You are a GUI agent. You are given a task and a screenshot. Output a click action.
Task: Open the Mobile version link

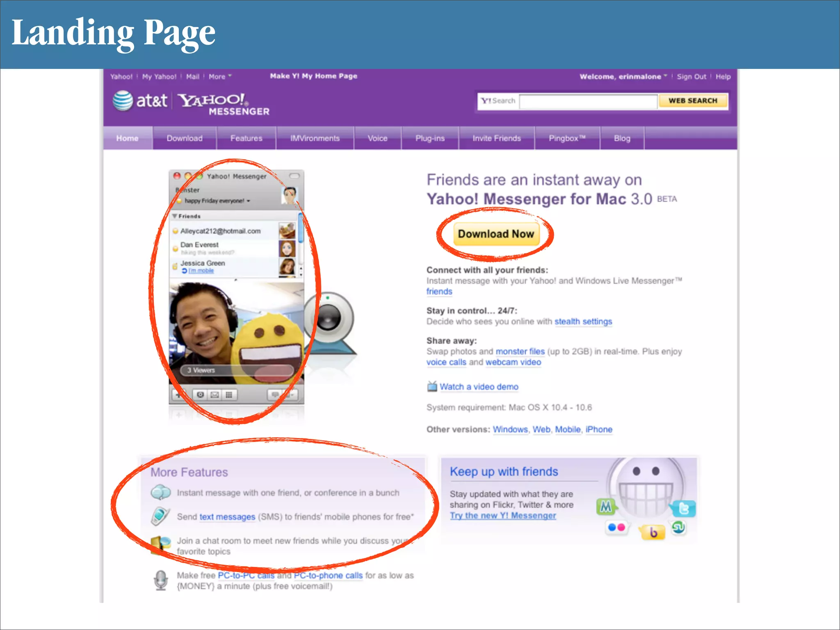[x=568, y=429]
